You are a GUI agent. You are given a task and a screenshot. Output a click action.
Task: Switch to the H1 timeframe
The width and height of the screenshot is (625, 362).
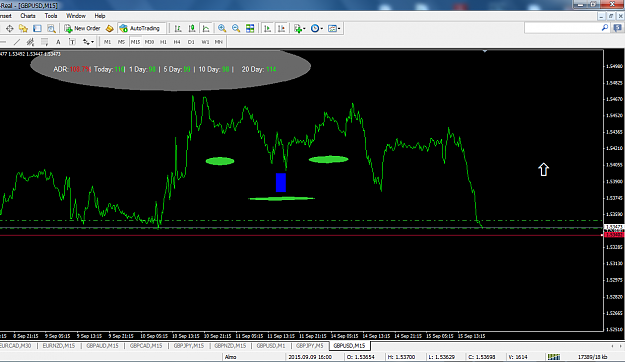pyautogui.click(x=163, y=42)
